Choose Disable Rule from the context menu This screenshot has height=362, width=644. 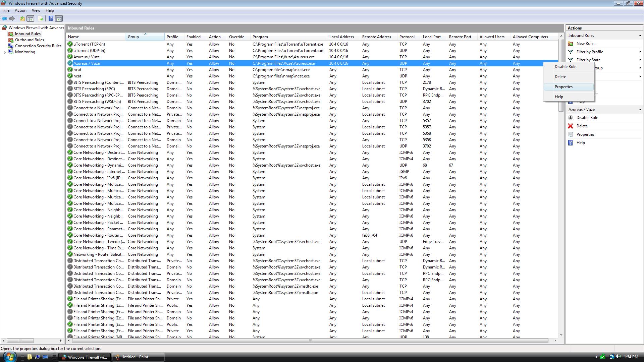click(x=569, y=67)
